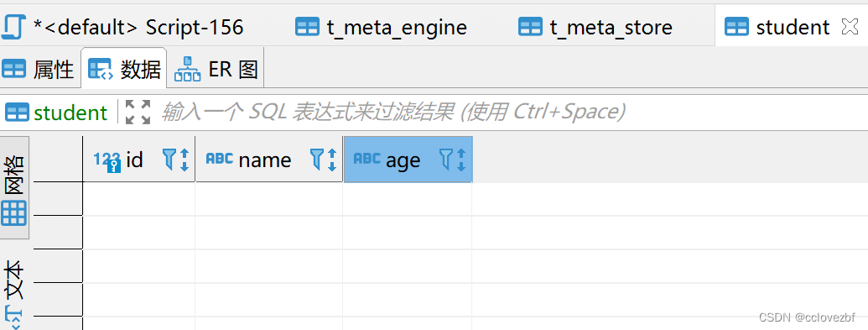
Task: Click the expand filter panel icon
Action: (x=138, y=112)
